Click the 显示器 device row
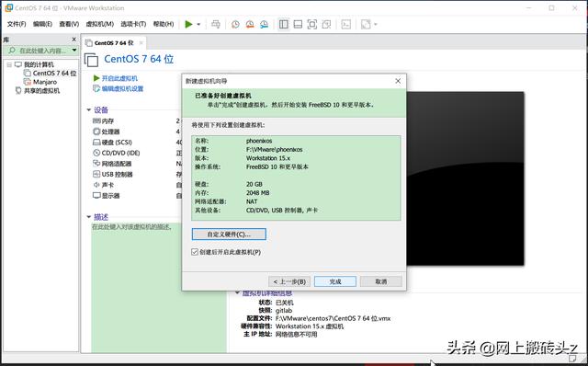 107,196
